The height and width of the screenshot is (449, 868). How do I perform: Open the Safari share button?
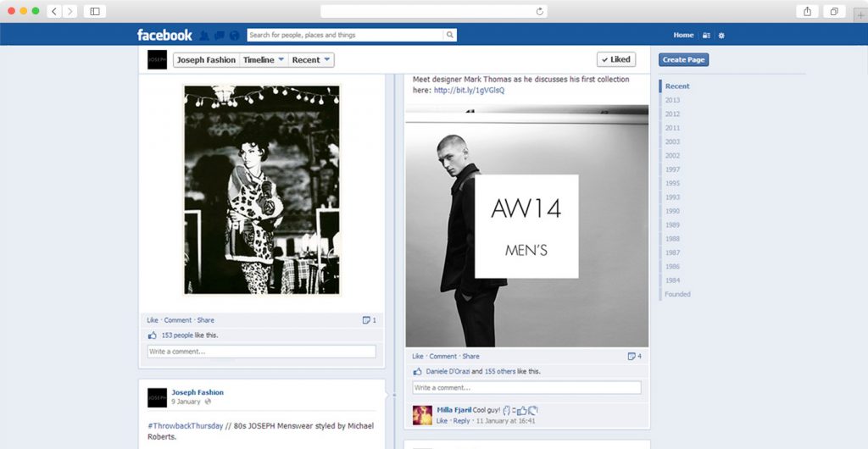pyautogui.click(x=808, y=11)
